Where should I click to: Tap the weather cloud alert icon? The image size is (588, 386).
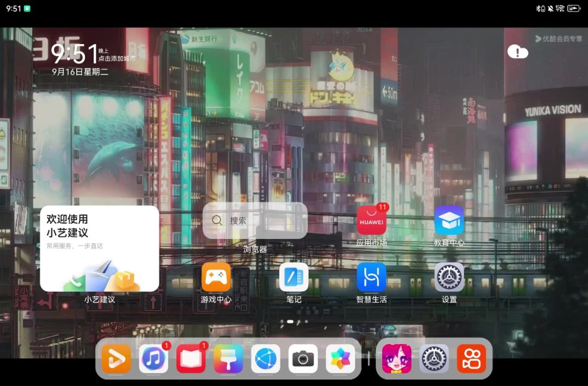tap(517, 52)
